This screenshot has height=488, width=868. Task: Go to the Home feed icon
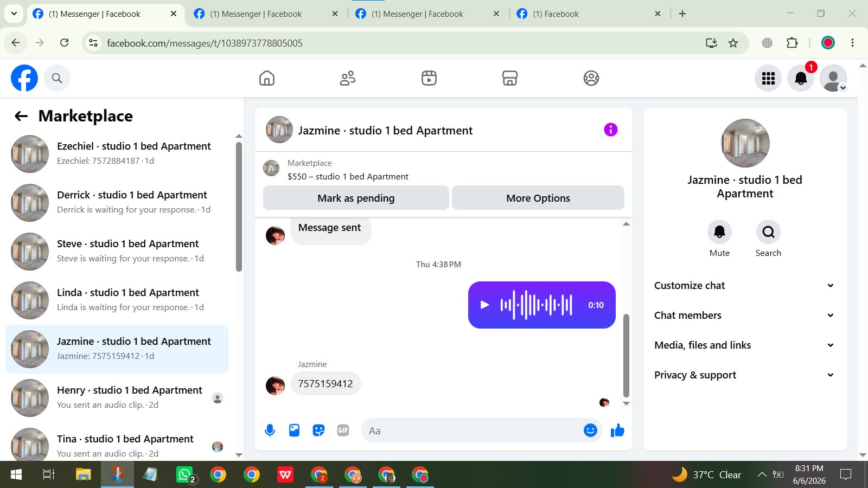pos(267,78)
